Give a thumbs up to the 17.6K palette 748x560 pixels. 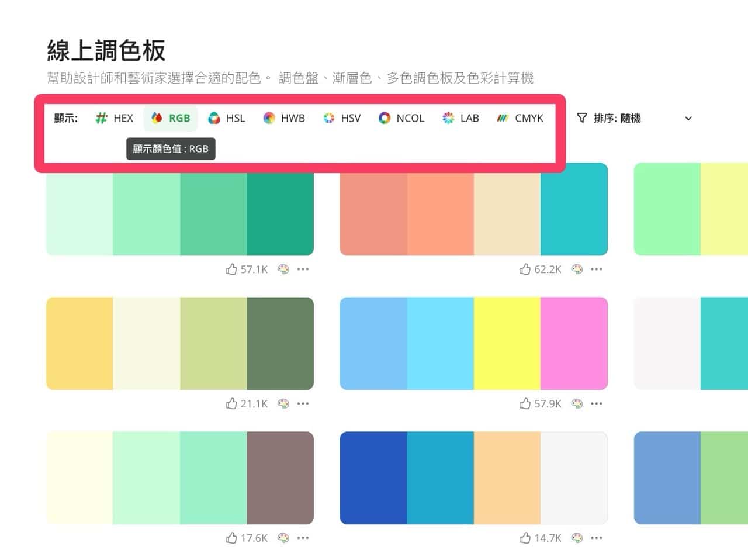231,538
